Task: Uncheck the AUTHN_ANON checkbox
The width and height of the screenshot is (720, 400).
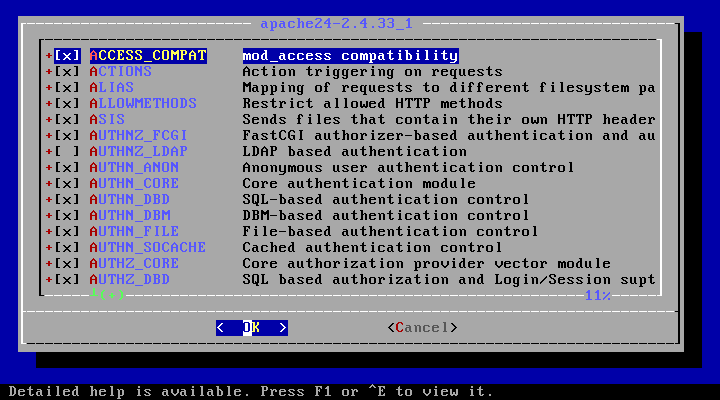Action: (67, 168)
